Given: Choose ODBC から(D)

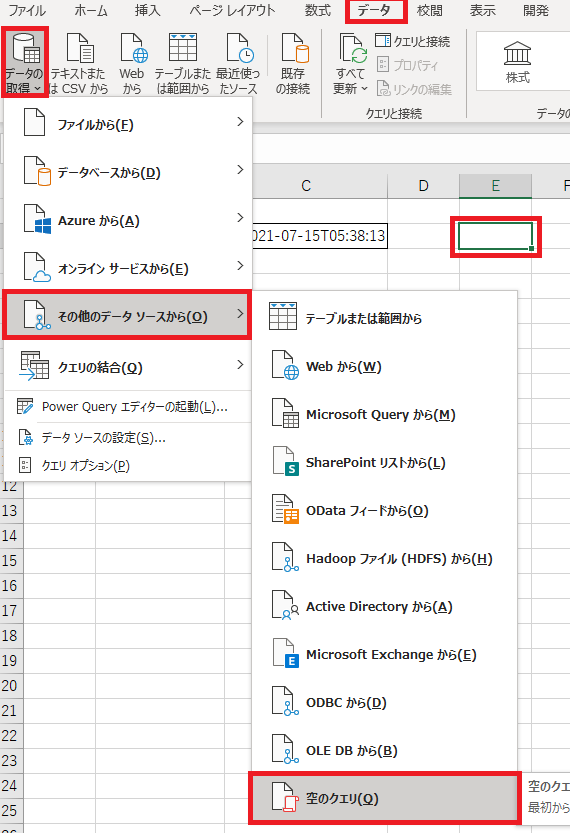Looking at the screenshot, I should (x=384, y=702).
